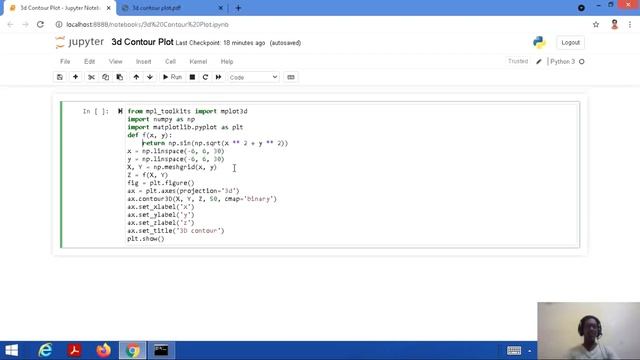The height and width of the screenshot is (360, 640).
Task: Save the notebook with the floppy icon
Action: pyautogui.click(x=60, y=77)
